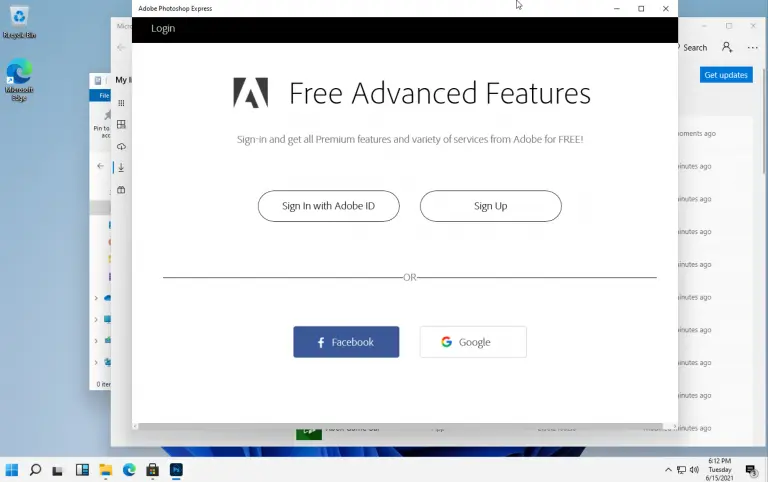Screen dimensions: 768x482
Task: Open the Recycle Bin desktop icon
Action: [x=19, y=22]
